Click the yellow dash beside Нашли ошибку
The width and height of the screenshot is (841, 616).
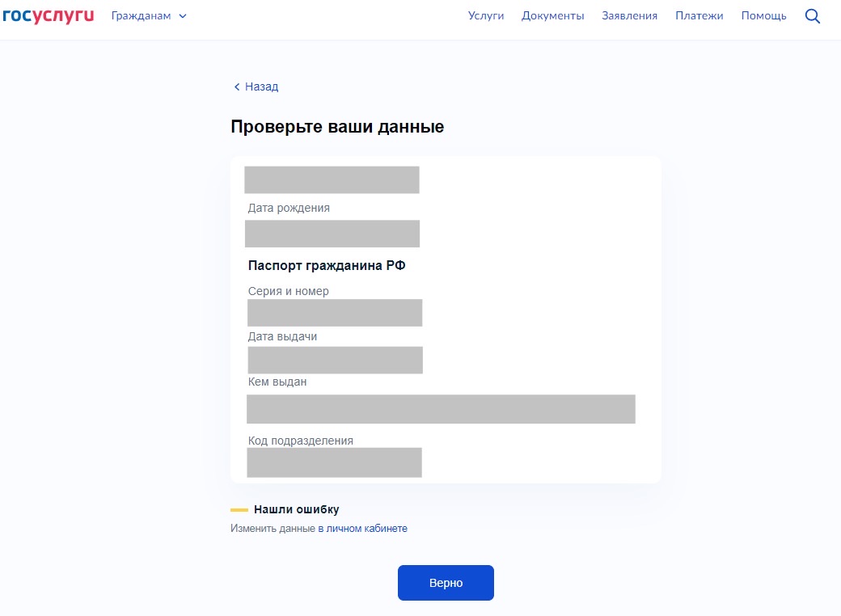[x=239, y=510]
